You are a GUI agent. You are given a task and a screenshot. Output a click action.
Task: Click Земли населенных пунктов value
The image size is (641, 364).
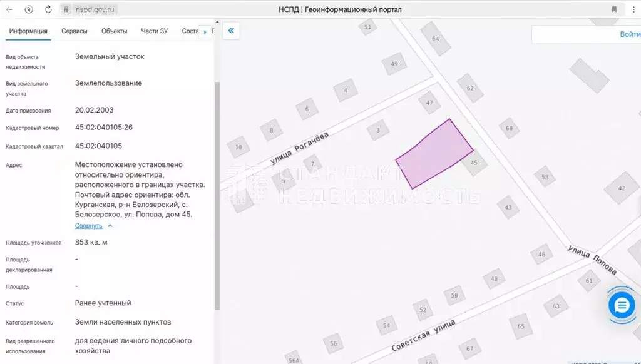pos(123,322)
